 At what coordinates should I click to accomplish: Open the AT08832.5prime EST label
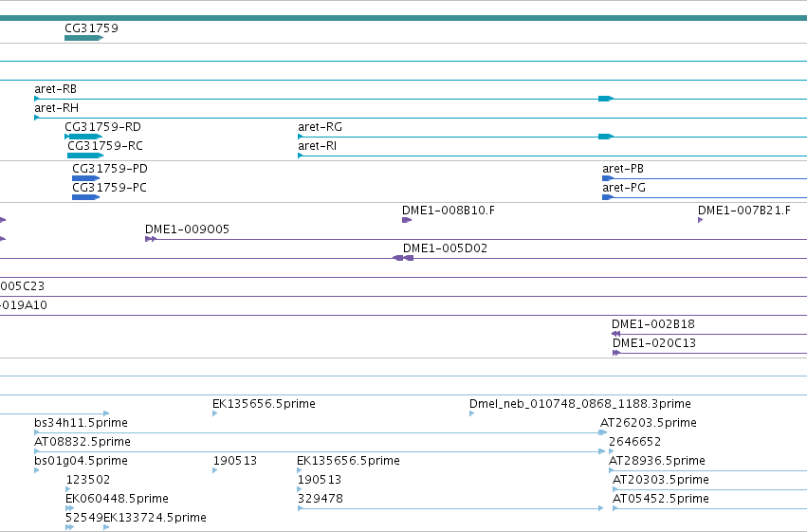pos(83,442)
